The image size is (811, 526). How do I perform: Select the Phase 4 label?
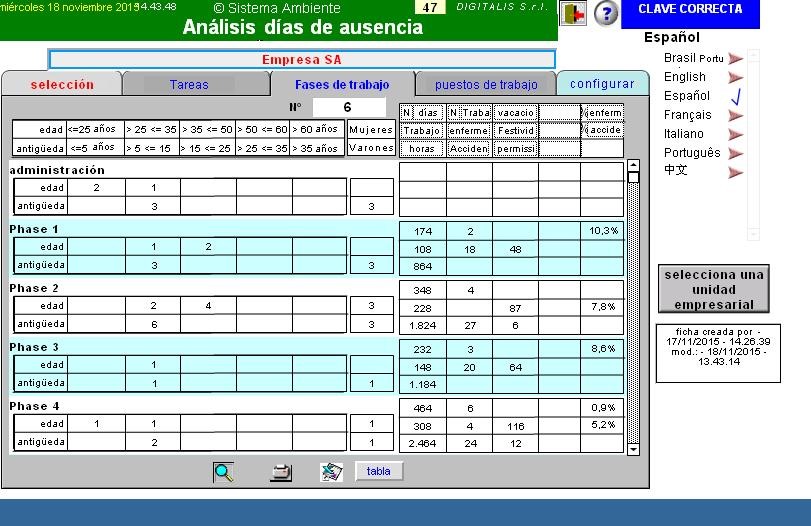point(34,406)
